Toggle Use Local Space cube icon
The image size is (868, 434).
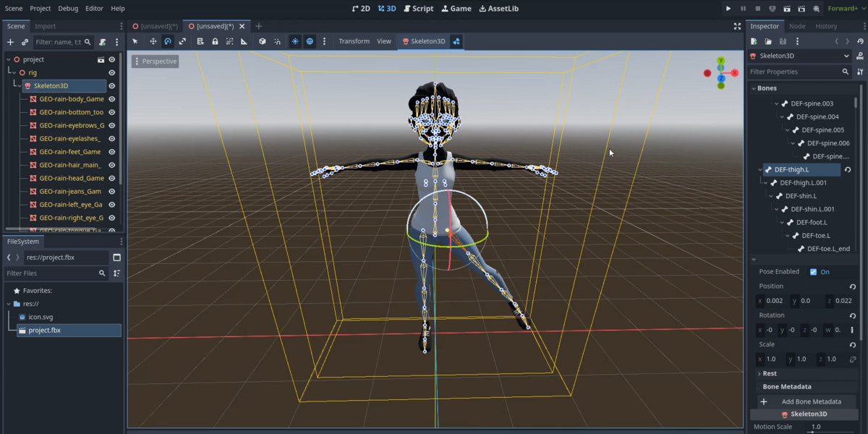click(263, 41)
